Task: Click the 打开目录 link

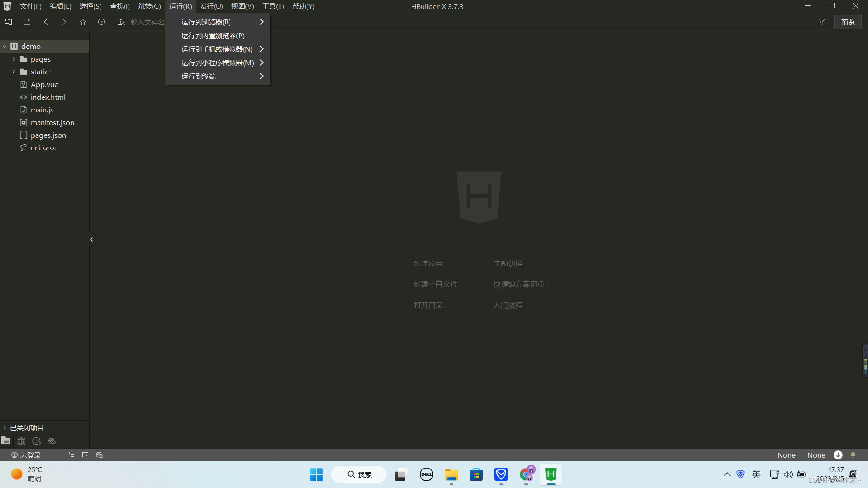Action: (x=428, y=305)
